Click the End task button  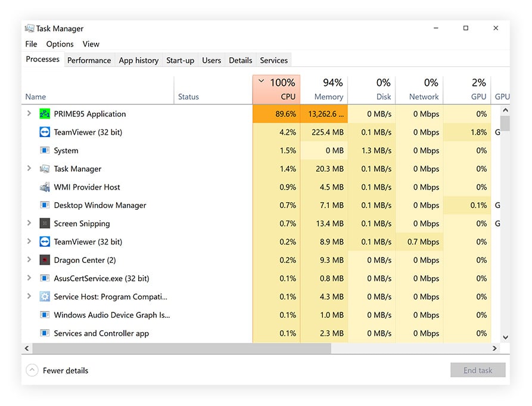[x=478, y=370]
